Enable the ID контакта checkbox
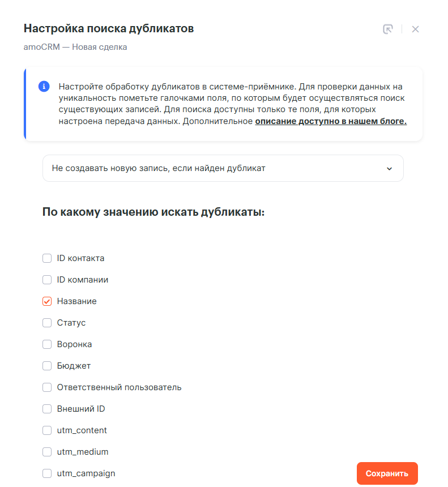Image resolution: width=448 pixels, height=487 pixels. coord(47,258)
